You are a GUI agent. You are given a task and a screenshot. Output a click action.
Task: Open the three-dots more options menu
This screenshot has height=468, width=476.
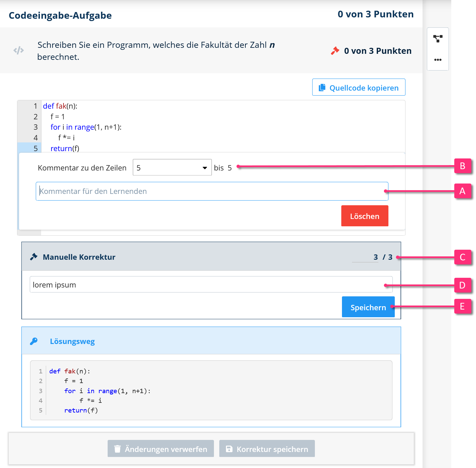pos(438,60)
